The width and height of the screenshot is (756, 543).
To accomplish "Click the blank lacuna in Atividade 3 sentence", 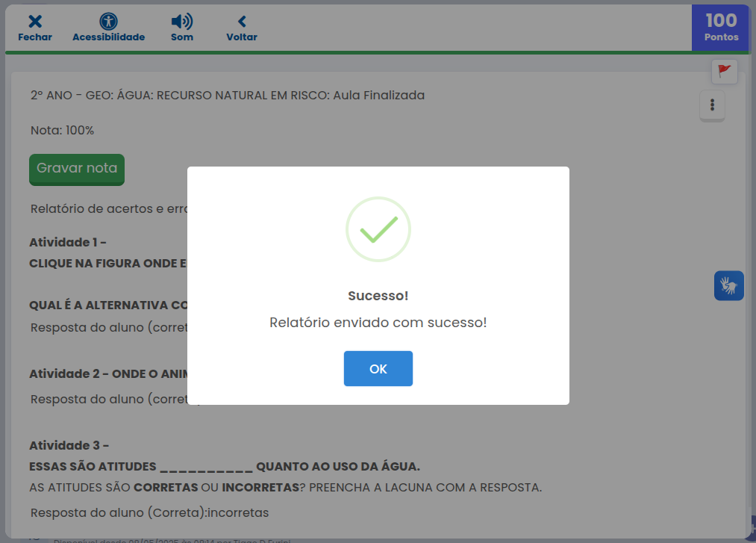I will (206, 467).
